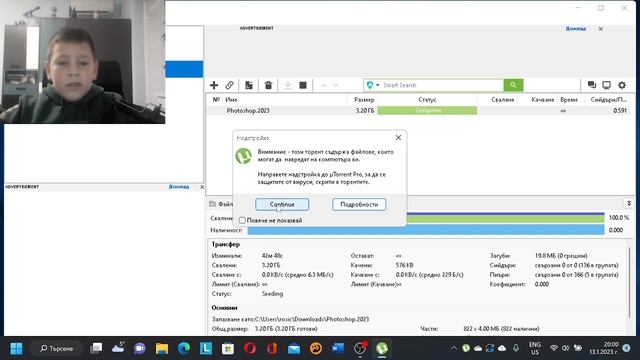Show hidden system tray icons chevron
This screenshot has height=360, width=640.
(x=453, y=348)
